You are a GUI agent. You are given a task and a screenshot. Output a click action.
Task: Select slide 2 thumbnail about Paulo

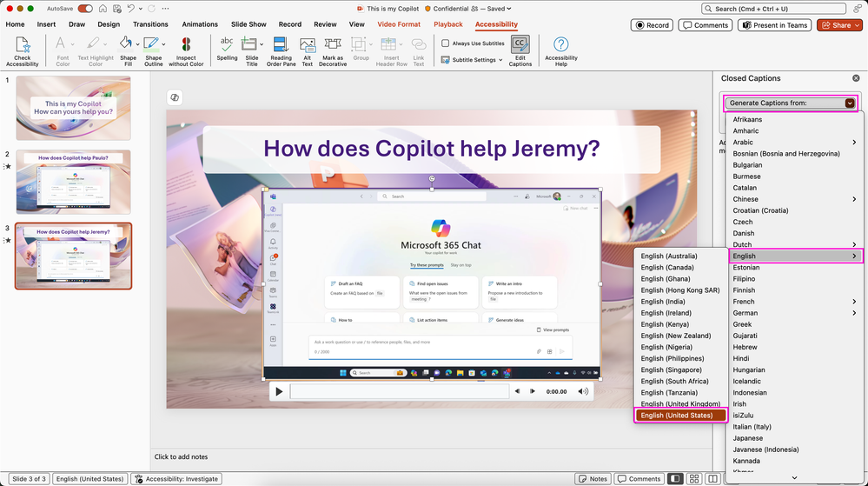click(74, 181)
